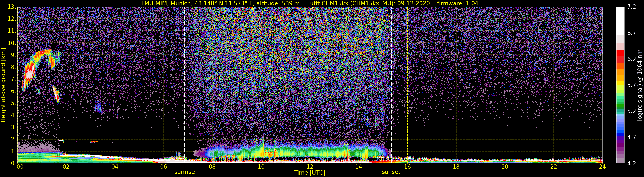Click time axis tick label '10'
The height and width of the screenshot is (177, 644).
coord(261,167)
